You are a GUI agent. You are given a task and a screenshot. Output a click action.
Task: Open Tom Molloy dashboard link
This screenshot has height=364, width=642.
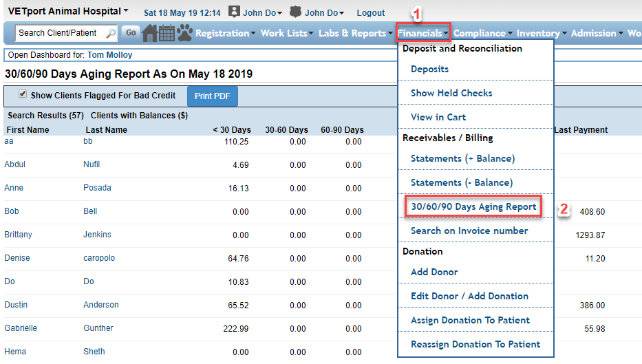tap(109, 55)
